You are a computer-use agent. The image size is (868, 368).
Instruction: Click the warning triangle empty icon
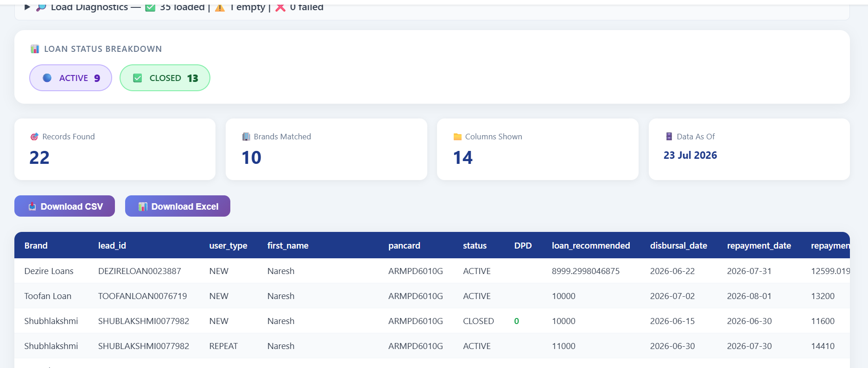click(220, 7)
